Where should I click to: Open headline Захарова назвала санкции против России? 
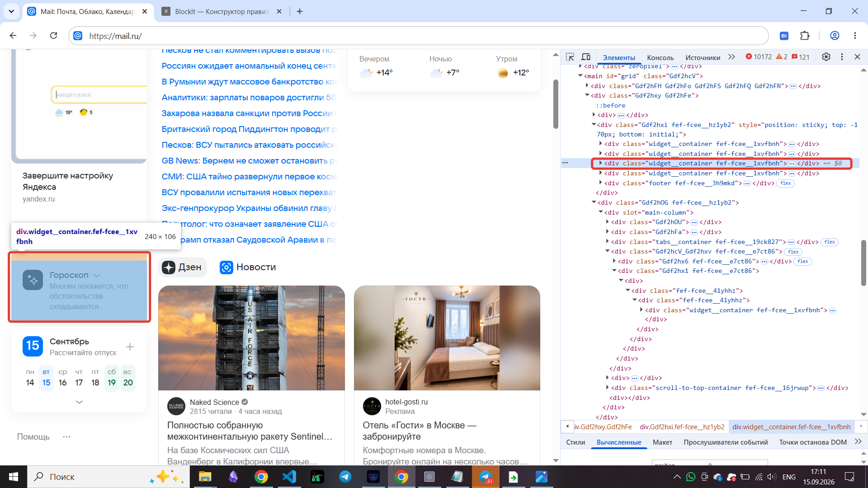pos(249,113)
